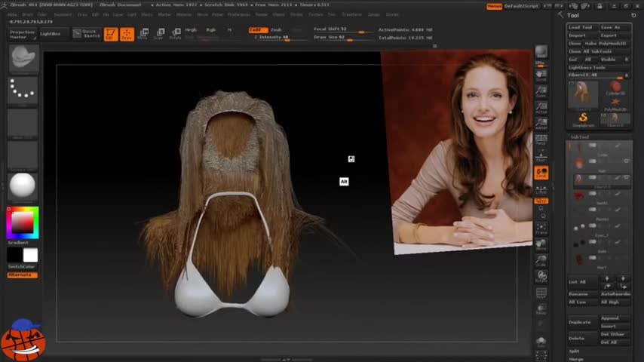Open the Document menu
The height and width of the screenshot is (362, 644).
(63, 14)
